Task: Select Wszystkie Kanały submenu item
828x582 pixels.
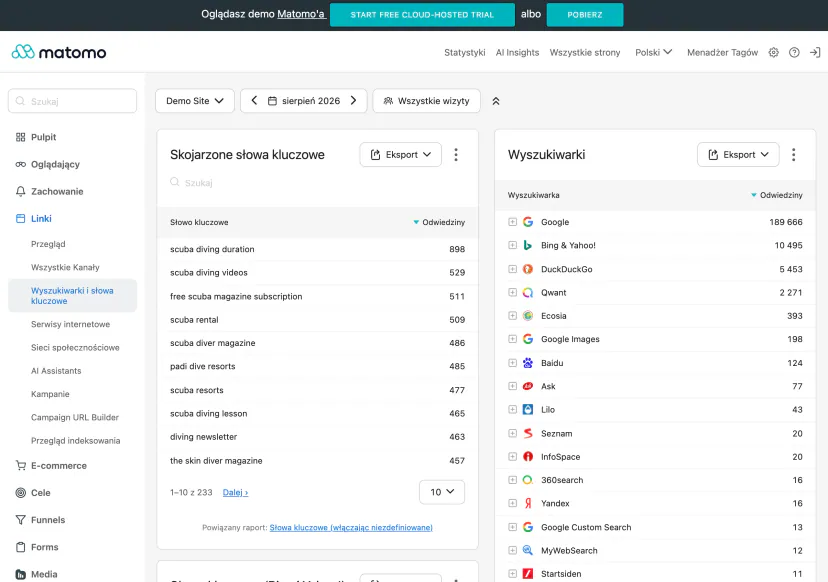Action: pyautogui.click(x=65, y=267)
